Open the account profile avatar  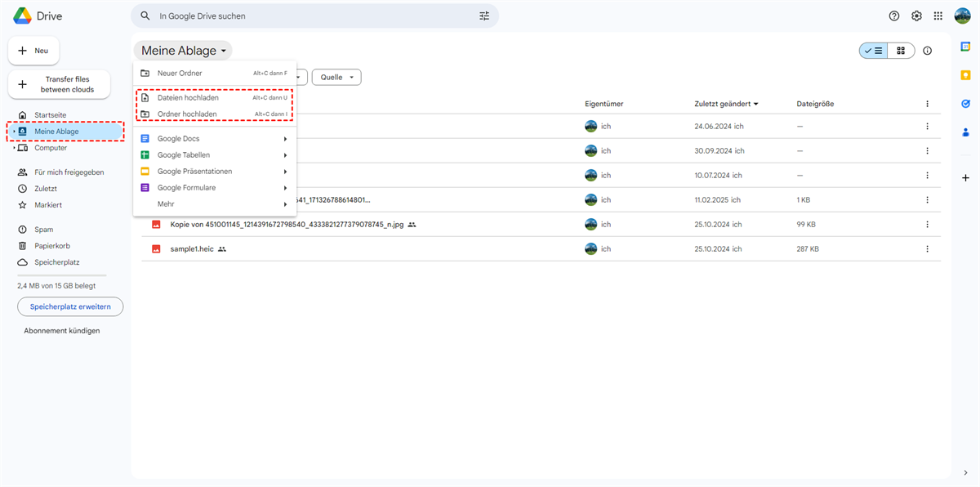962,16
